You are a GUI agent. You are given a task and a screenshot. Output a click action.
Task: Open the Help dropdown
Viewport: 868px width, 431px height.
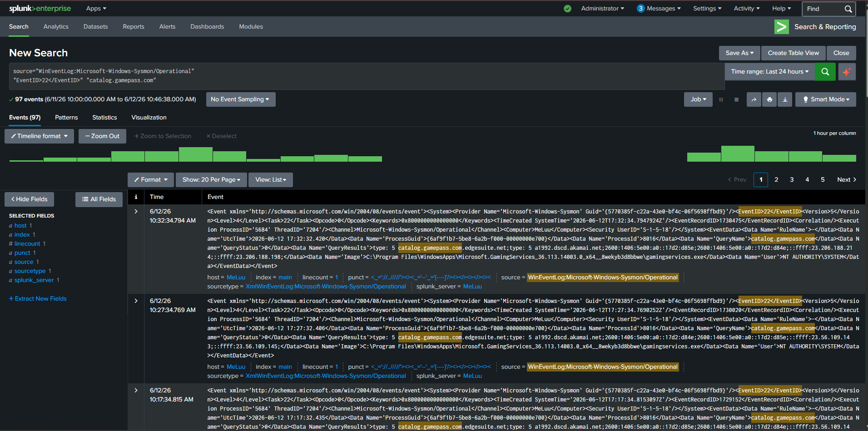(782, 9)
